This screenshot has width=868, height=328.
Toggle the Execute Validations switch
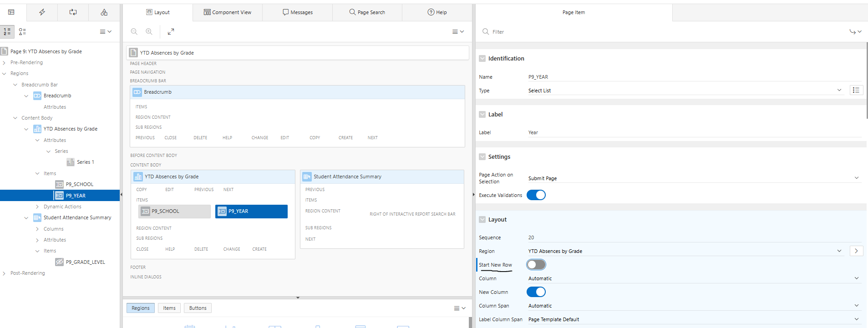coord(536,195)
